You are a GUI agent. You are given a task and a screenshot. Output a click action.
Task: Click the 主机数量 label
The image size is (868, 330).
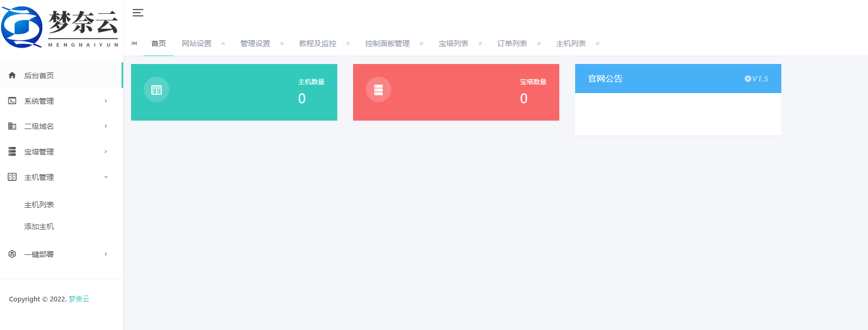tap(311, 82)
